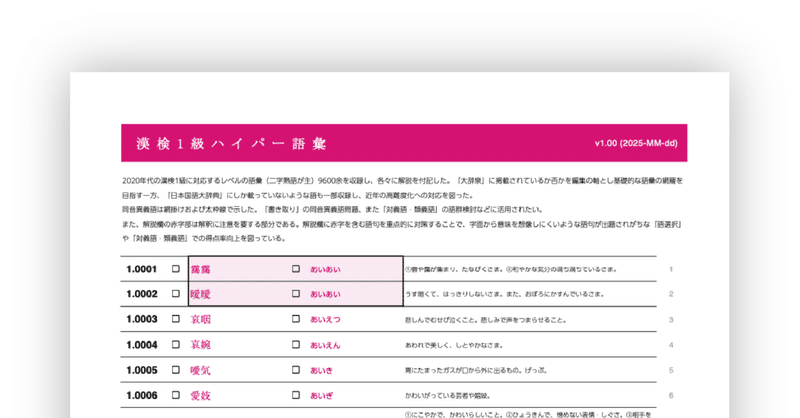Click the reading あいあい in row 1.0001
The height and width of the screenshot is (418, 800).
[325, 269]
